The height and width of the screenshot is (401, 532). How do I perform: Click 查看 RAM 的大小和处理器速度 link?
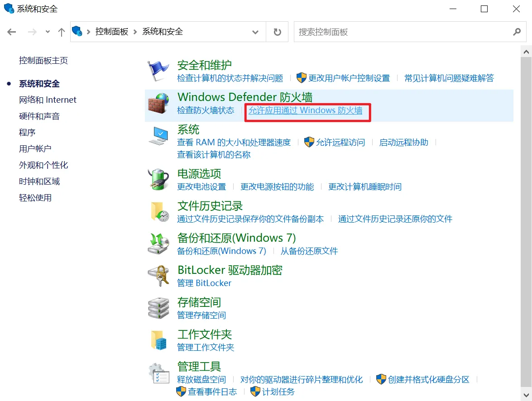click(234, 143)
